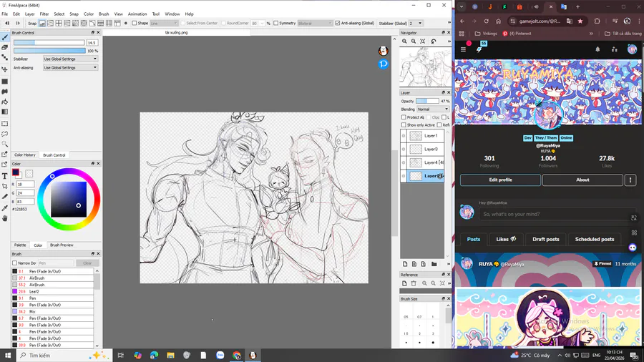Switch to the Palette tab
The image size is (644, 362).
click(20, 245)
